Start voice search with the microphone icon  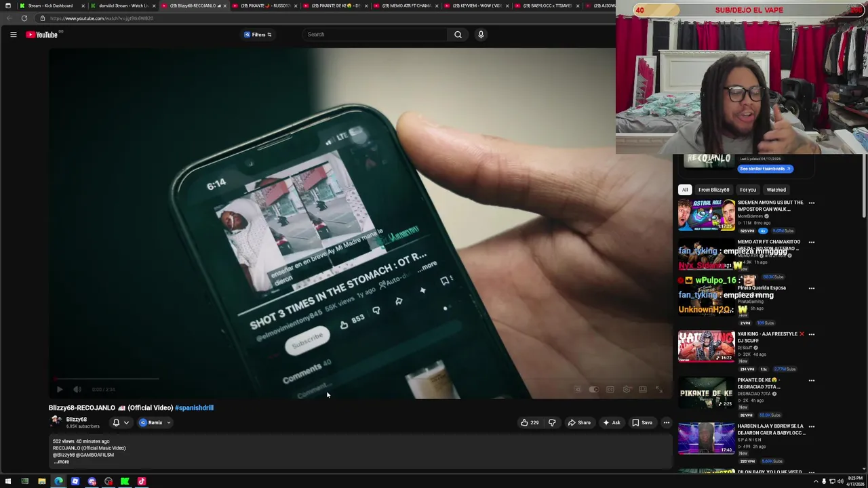click(481, 35)
